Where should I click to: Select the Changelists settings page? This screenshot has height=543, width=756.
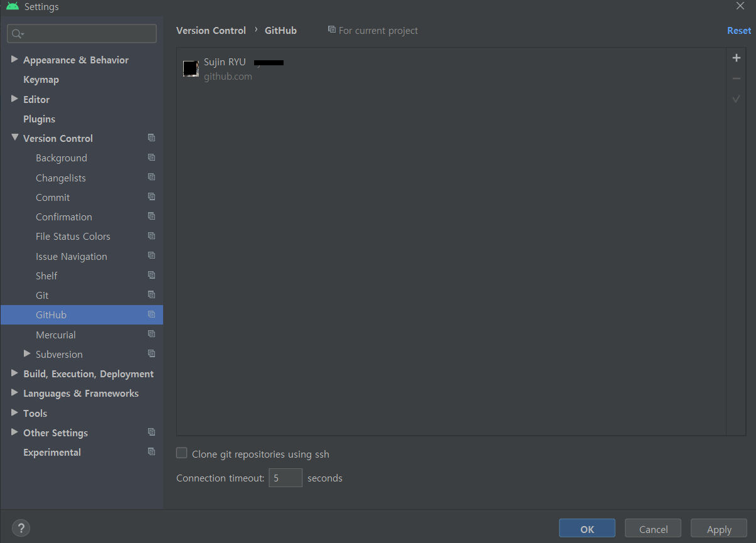click(61, 178)
